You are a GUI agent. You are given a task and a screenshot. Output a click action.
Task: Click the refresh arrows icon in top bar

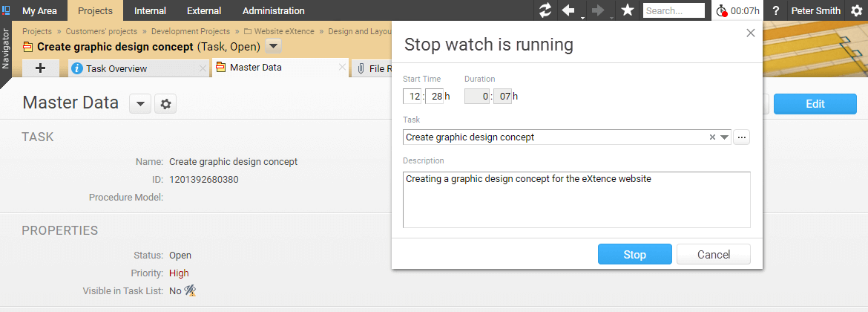(545, 10)
